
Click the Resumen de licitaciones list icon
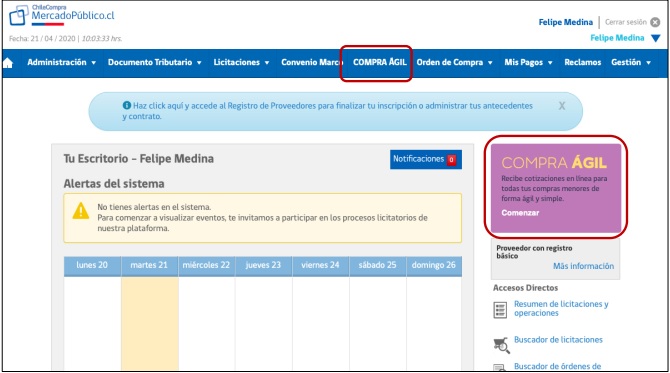tap(500, 310)
